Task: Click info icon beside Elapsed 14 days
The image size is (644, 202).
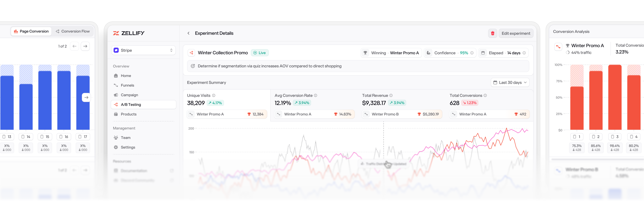Action: (524, 53)
